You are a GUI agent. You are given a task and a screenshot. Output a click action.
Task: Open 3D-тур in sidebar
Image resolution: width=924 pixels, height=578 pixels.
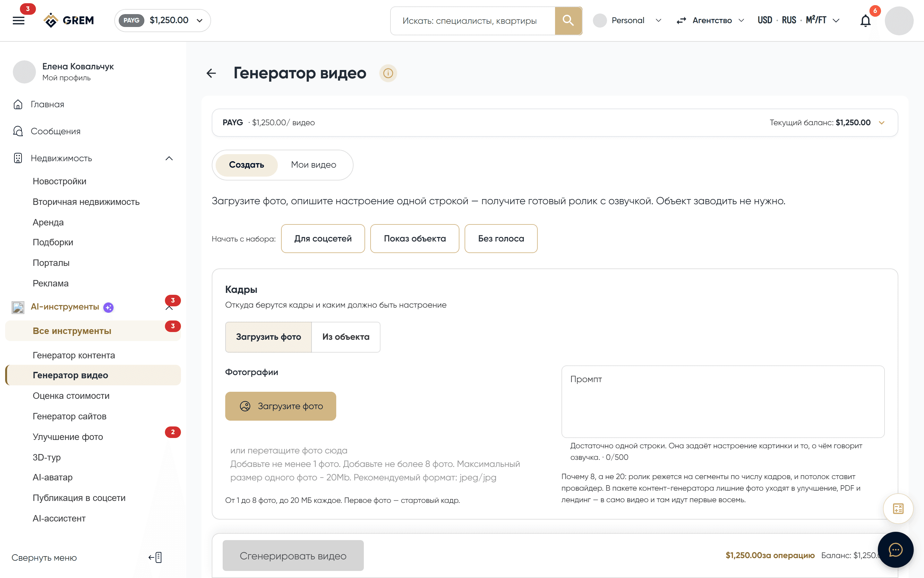[47, 457]
